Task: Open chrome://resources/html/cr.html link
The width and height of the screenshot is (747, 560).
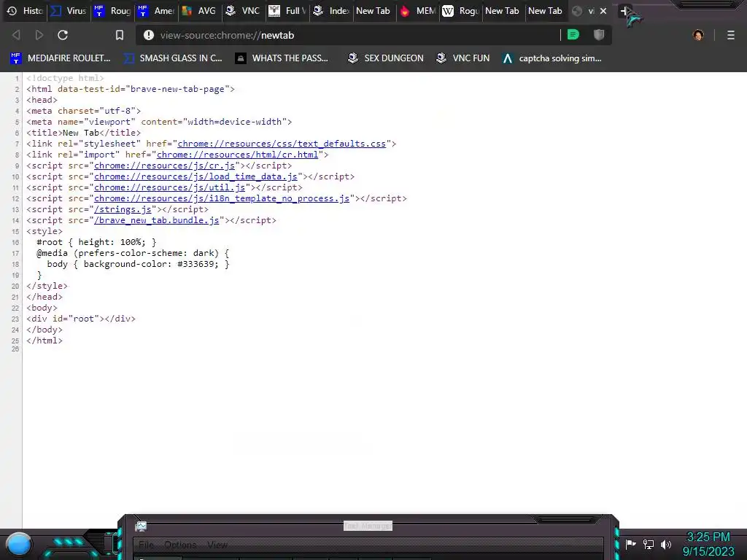Action: coord(237,155)
